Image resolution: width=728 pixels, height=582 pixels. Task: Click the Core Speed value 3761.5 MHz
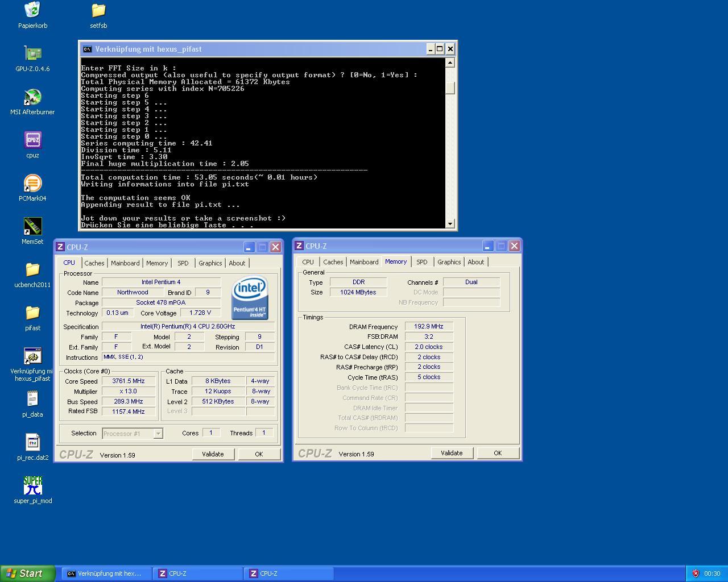[x=129, y=381]
